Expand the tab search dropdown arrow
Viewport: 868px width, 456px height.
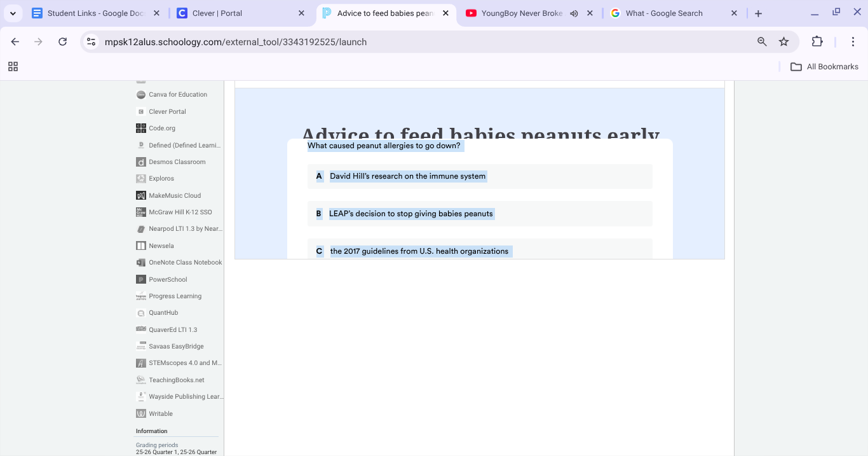(13, 13)
